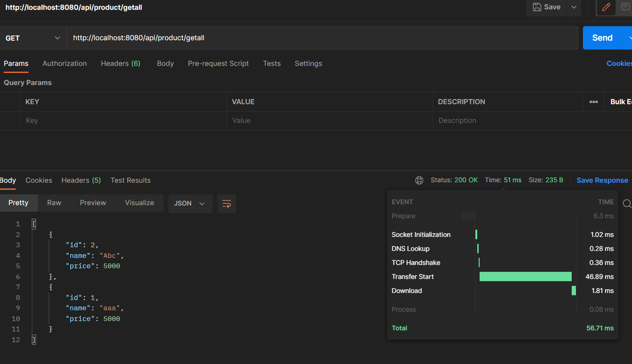Click the KEY column header
This screenshot has width=632, height=364.
pos(32,102)
